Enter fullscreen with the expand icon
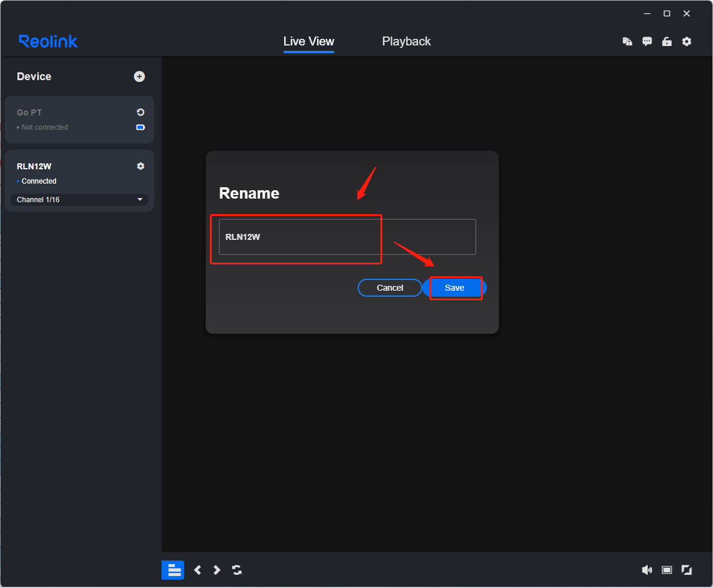713x588 pixels. tap(687, 570)
